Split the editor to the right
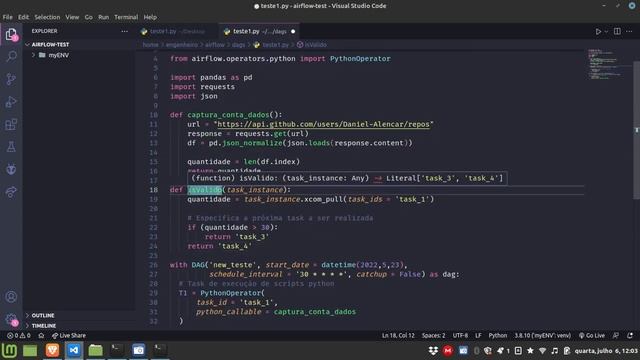This screenshot has height=360, width=640. (x=617, y=31)
